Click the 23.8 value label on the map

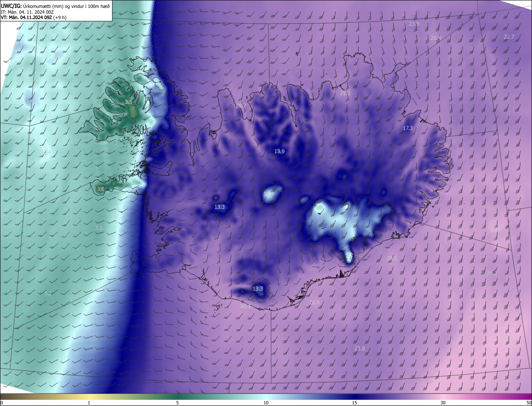360,348
